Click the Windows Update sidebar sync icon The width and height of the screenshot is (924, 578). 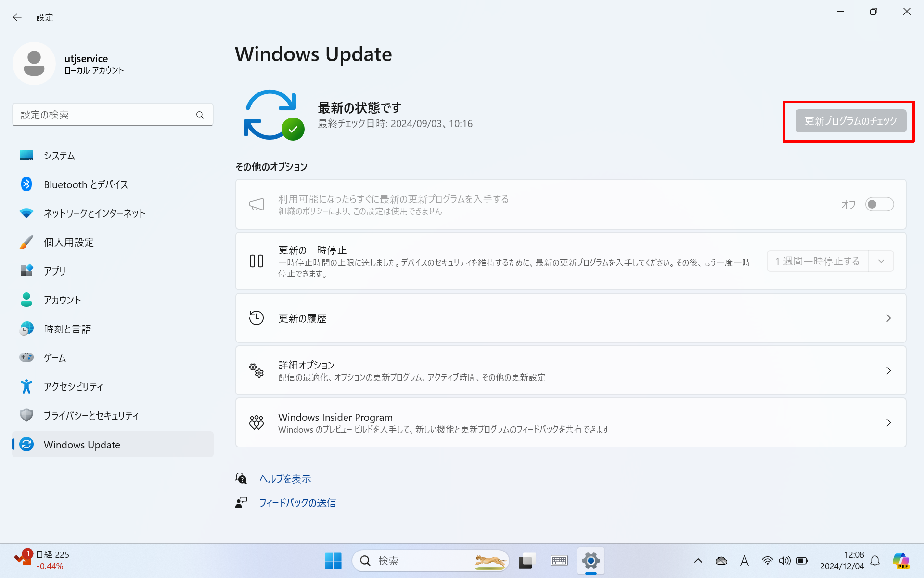pos(26,445)
